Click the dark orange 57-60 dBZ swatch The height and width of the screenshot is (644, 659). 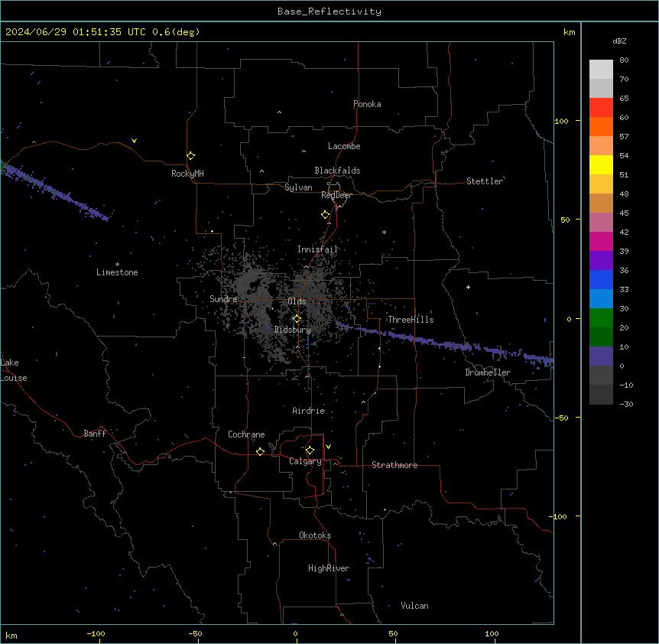coord(601,126)
